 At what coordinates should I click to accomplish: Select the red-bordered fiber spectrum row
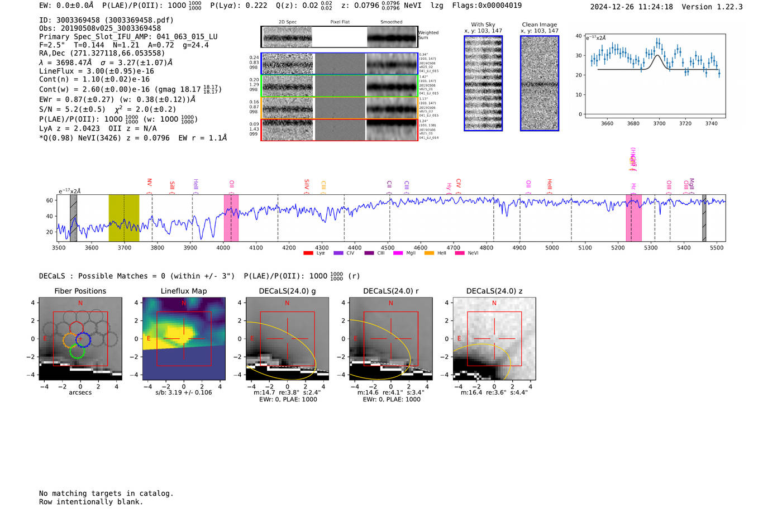point(340,130)
